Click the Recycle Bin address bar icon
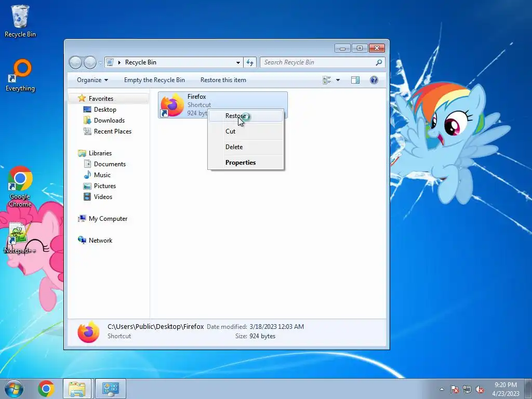Screen dimensions: 532x399 [x=110, y=62]
